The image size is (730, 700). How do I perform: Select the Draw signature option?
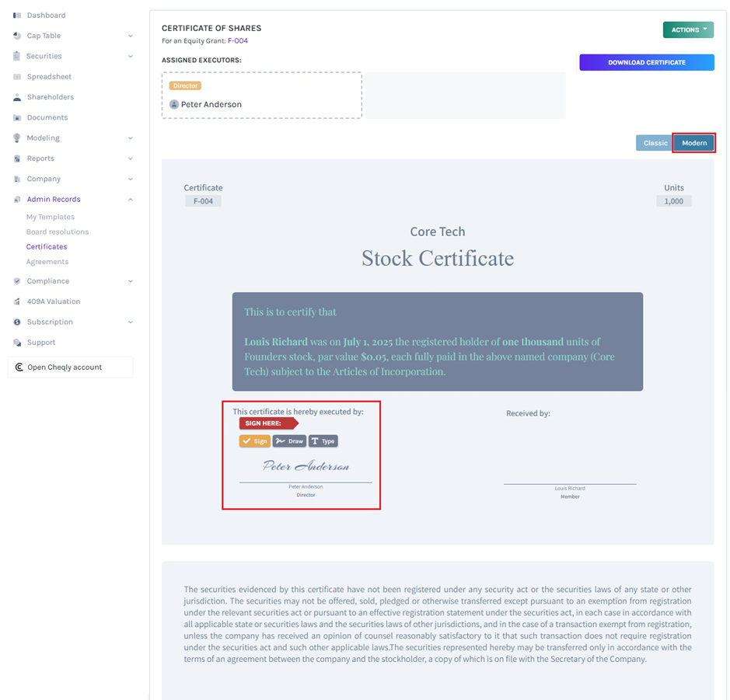click(289, 441)
